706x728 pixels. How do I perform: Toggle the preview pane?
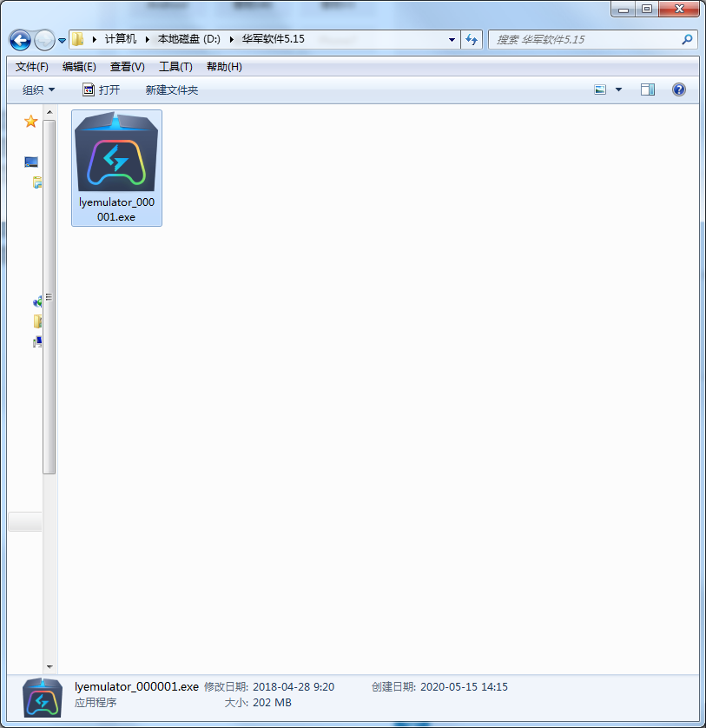click(x=648, y=89)
